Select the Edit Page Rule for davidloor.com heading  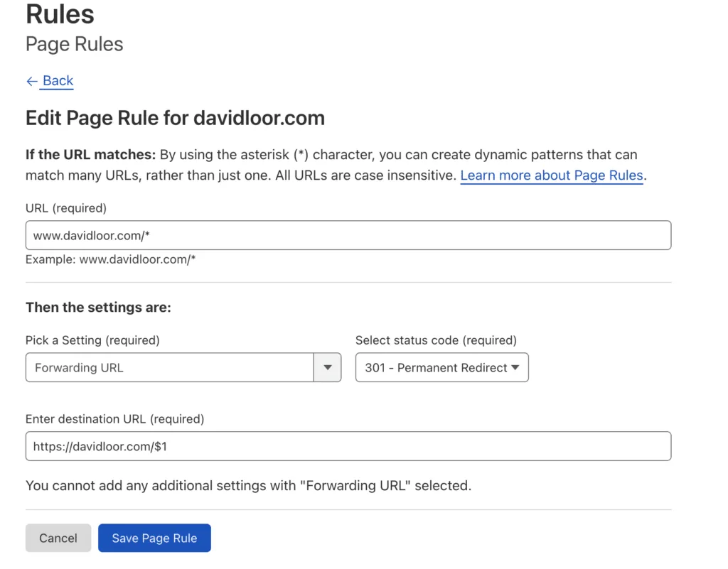tap(175, 118)
